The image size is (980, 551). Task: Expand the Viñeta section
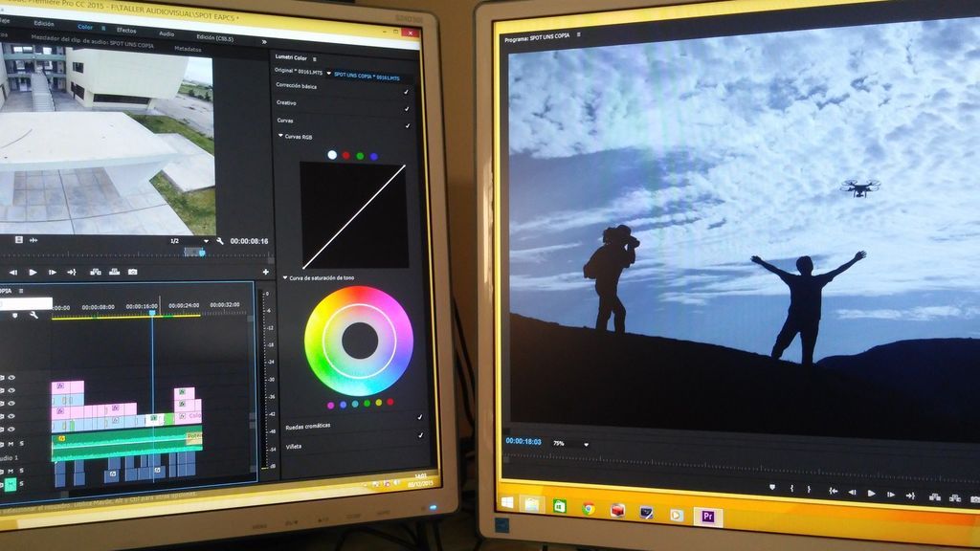tap(294, 446)
